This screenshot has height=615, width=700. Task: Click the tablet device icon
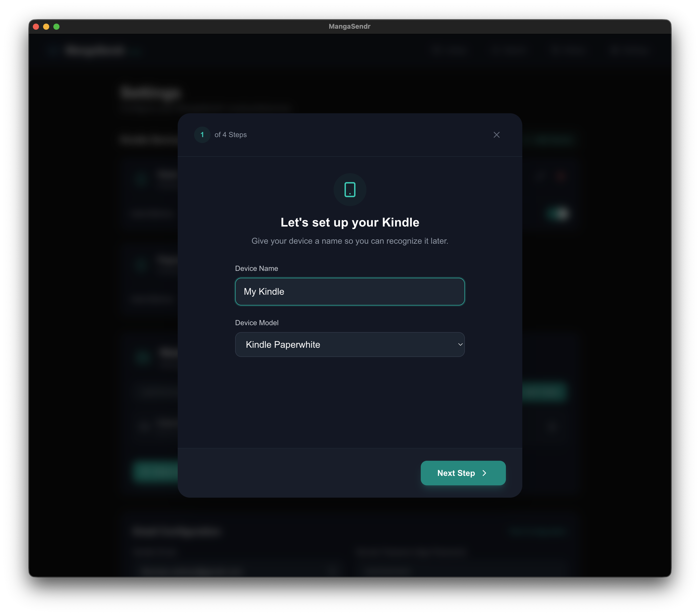[x=350, y=189]
